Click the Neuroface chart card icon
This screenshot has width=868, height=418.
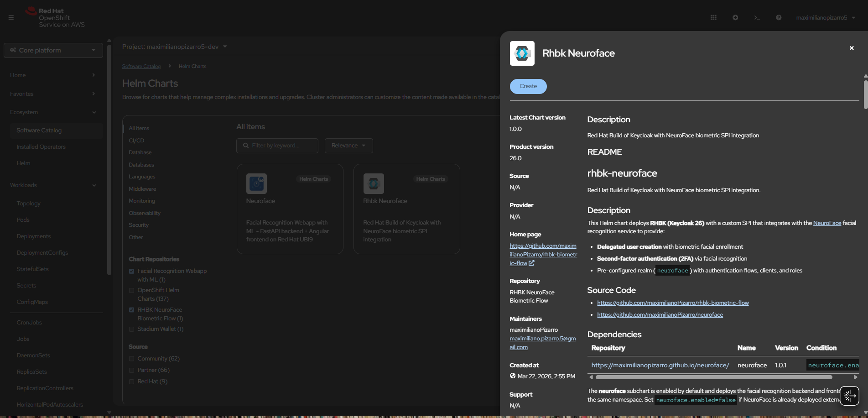(256, 183)
